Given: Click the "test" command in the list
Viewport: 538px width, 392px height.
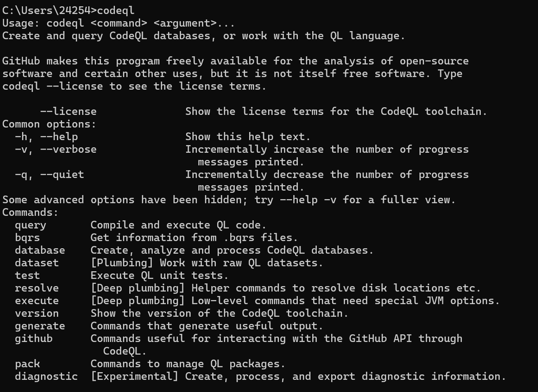Looking at the screenshot, I should click(27, 275).
